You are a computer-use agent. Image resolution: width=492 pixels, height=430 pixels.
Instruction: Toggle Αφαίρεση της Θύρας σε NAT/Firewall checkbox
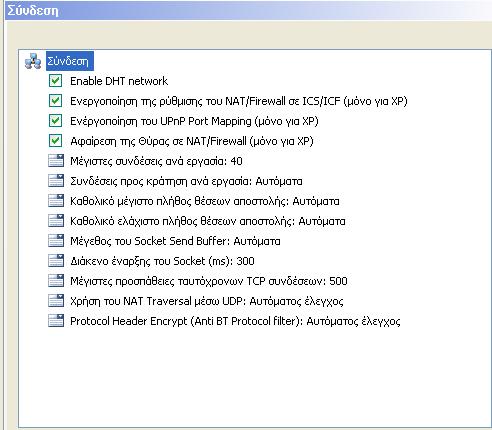click(x=55, y=141)
